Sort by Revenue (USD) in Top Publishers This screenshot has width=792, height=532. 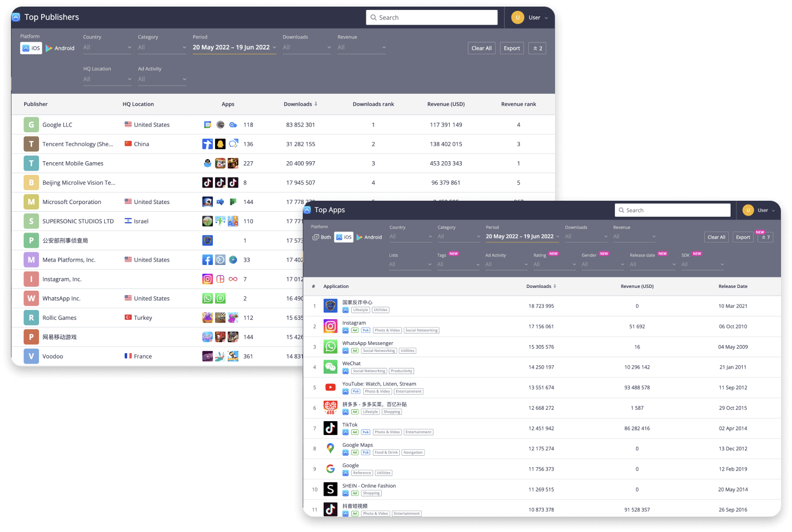click(x=446, y=104)
